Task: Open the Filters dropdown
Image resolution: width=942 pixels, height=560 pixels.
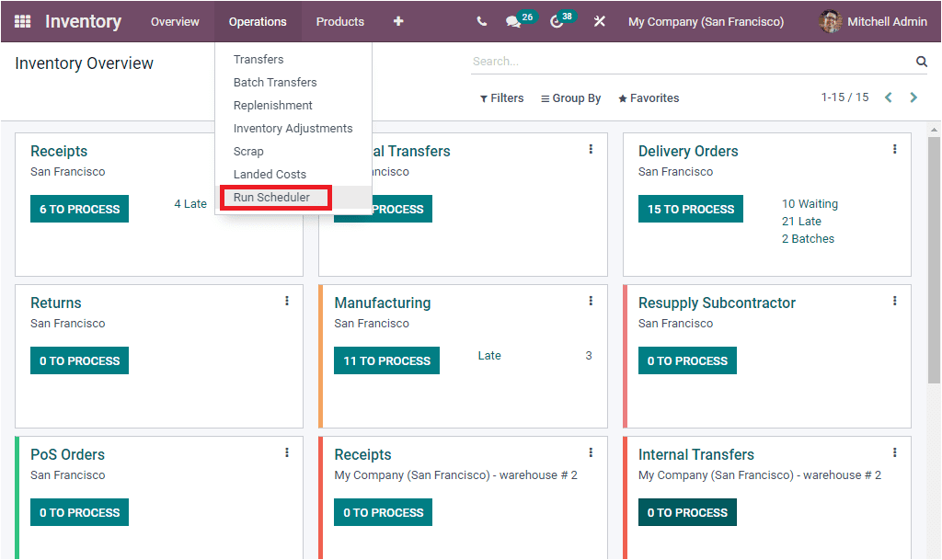Action: (x=501, y=97)
